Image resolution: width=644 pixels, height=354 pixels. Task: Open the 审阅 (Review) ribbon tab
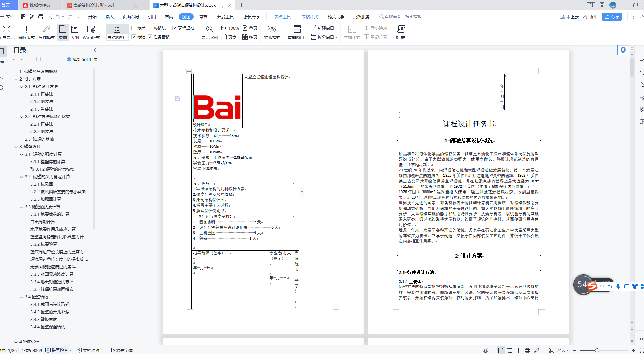169,17
